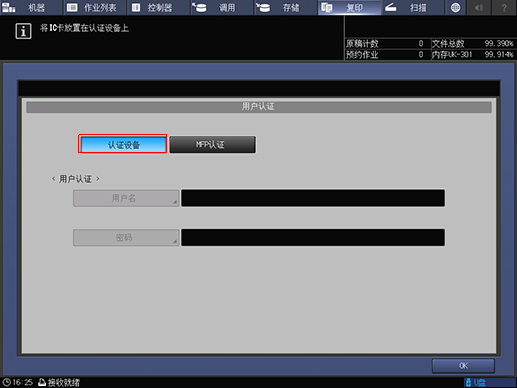The height and width of the screenshot is (388, 517).
Task: Confirm with the OK button
Action: click(463, 366)
